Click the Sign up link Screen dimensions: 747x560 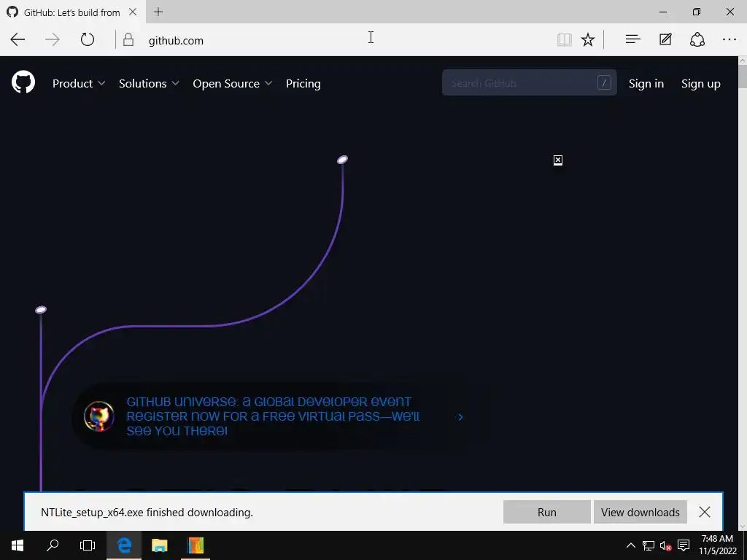(701, 83)
